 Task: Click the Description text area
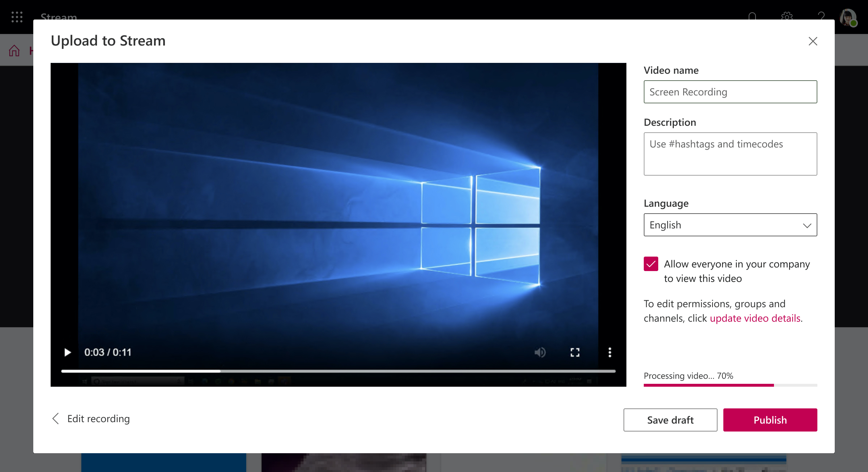730,154
